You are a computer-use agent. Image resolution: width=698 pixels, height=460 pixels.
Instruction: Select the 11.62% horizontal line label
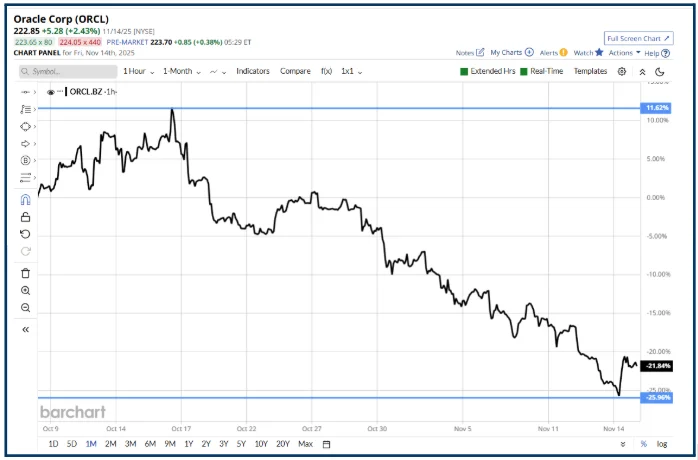tap(656, 108)
